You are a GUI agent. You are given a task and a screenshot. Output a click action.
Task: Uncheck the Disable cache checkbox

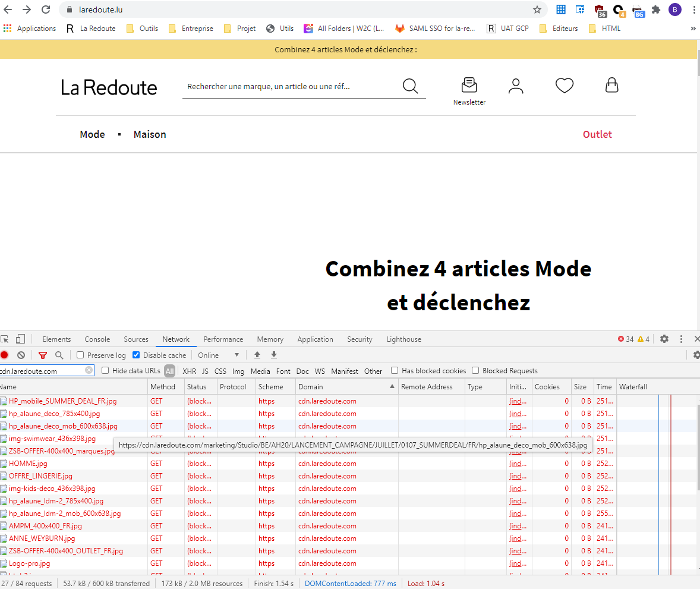(136, 355)
